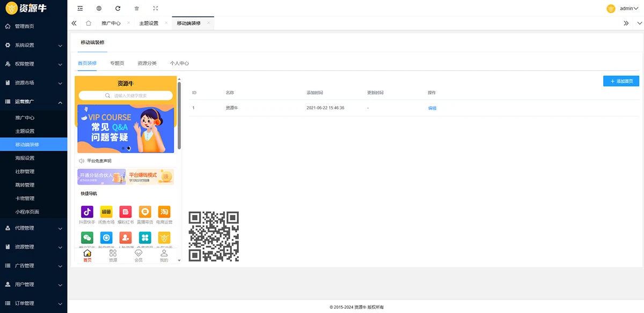The image size is (644, 313).
Task: Collapse the 运营推广 sidebar menu
Action: click(x=33, y=102)
